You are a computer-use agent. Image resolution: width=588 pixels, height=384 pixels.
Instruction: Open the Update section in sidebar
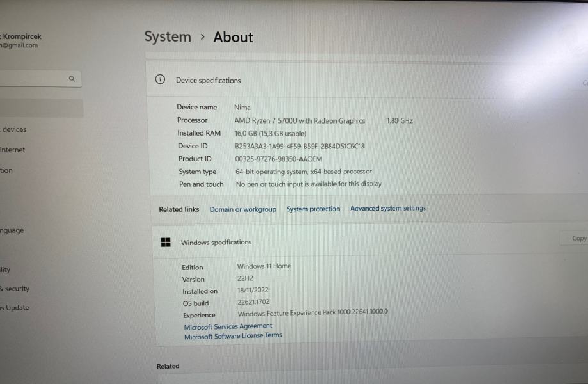[14, 307]
